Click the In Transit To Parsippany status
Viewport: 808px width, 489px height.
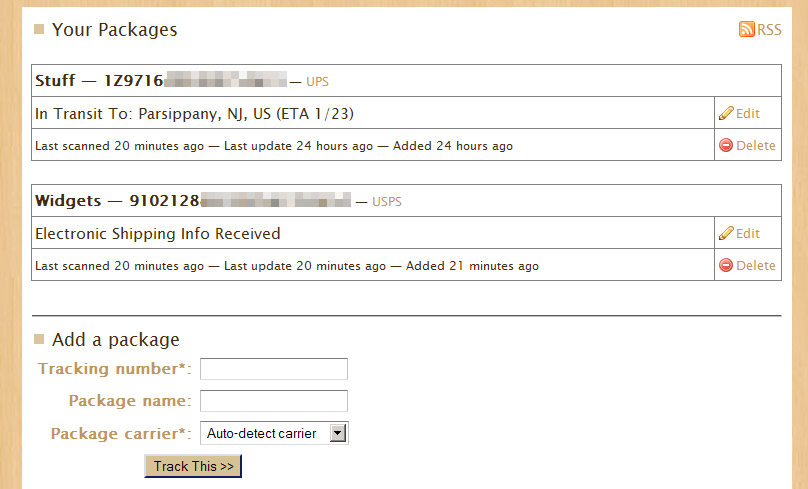[194, 113]
